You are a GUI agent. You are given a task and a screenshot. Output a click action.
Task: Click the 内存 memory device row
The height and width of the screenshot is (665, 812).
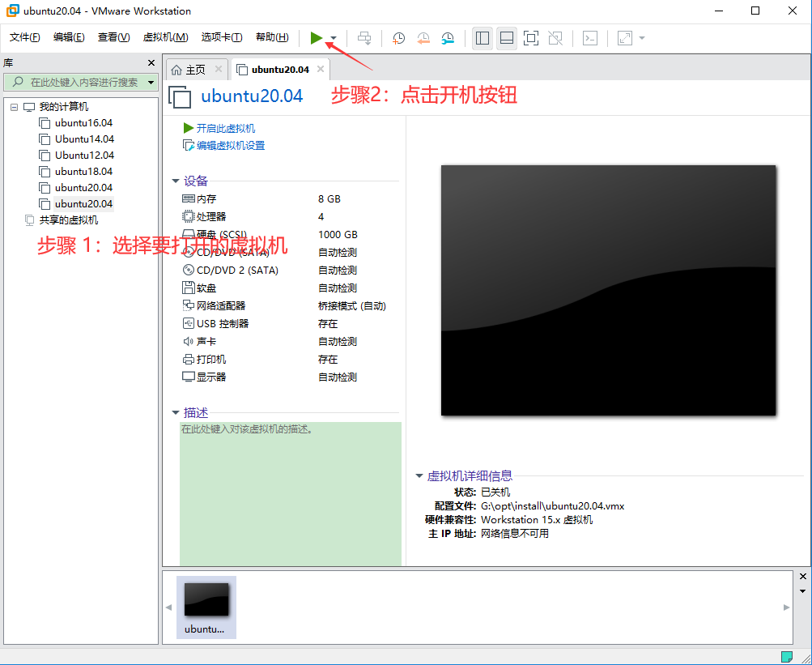pos(290,199)
